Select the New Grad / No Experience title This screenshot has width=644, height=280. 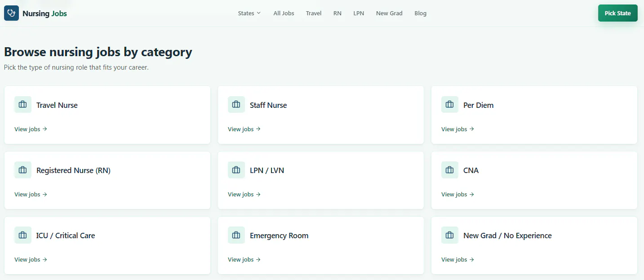pos(507,236)
